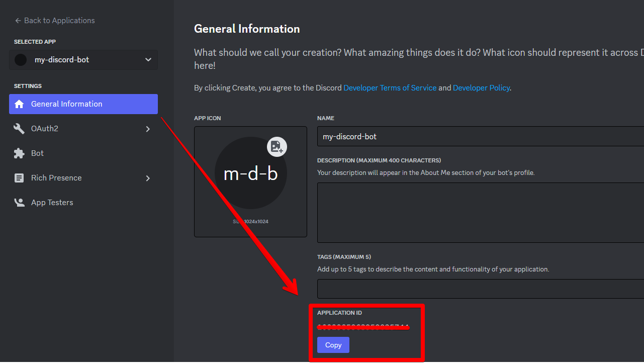
Task: Select the Rich Presence panel icon
Action: coord(19,177)
